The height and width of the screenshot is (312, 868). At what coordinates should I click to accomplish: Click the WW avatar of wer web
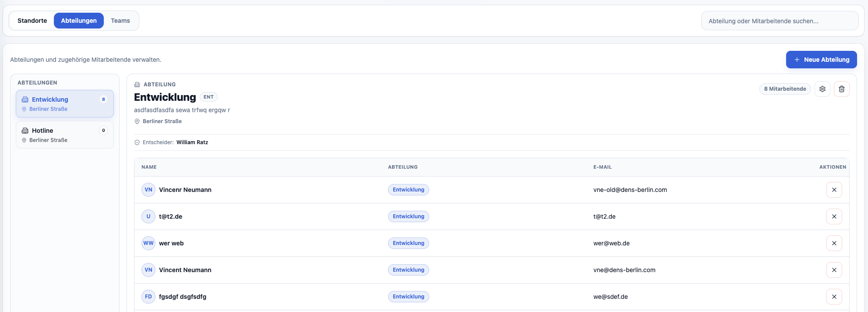click(148, 243)
